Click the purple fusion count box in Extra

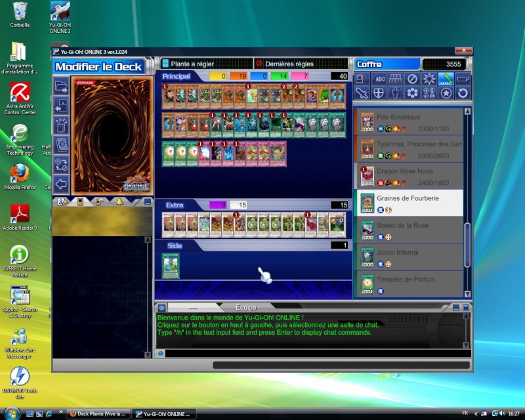pyautogui.click(x=218, y=205)
